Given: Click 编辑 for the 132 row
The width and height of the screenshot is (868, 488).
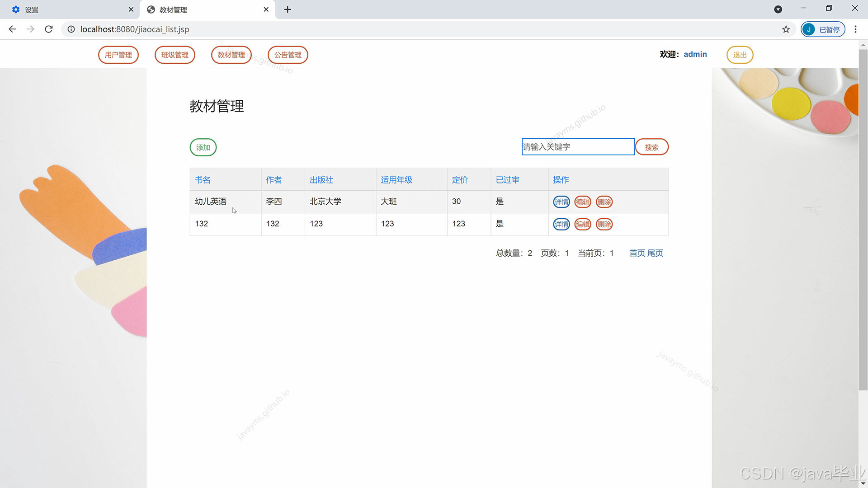Looking at the screenshot, I should pos(583,224).
